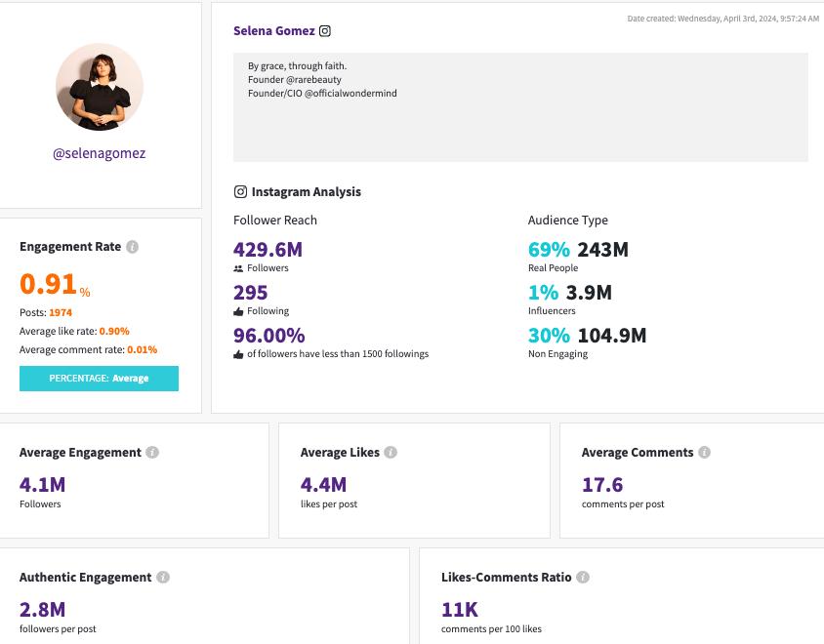Click the Date created timestamp text
824x644 pixels.
tap(723, 19)
